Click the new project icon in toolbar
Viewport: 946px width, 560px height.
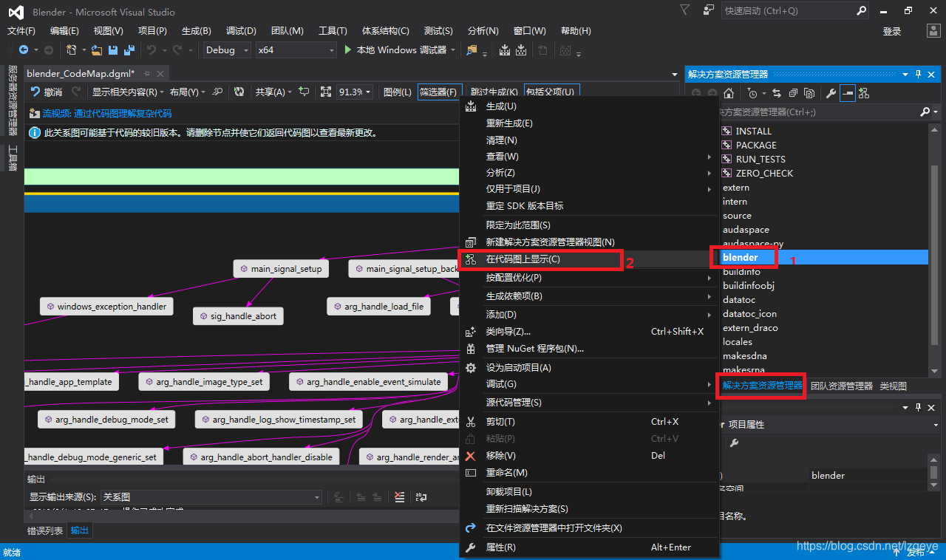72,49
